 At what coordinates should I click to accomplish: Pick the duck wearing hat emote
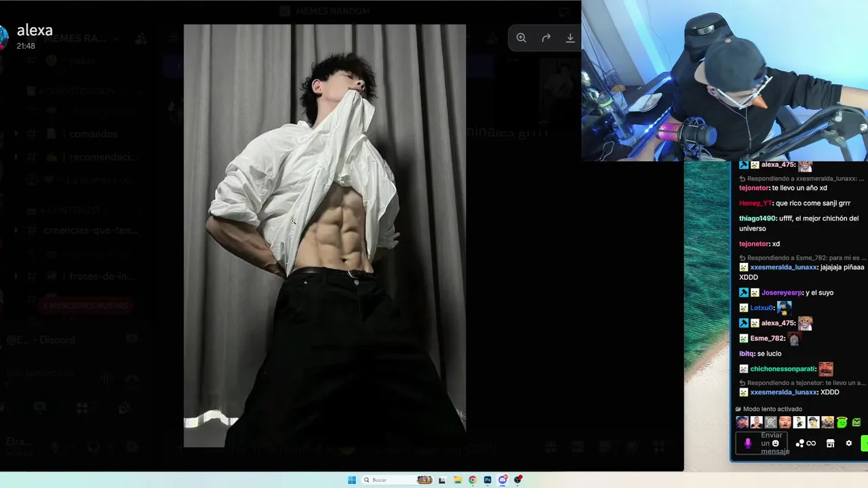[x=814, y=422]
